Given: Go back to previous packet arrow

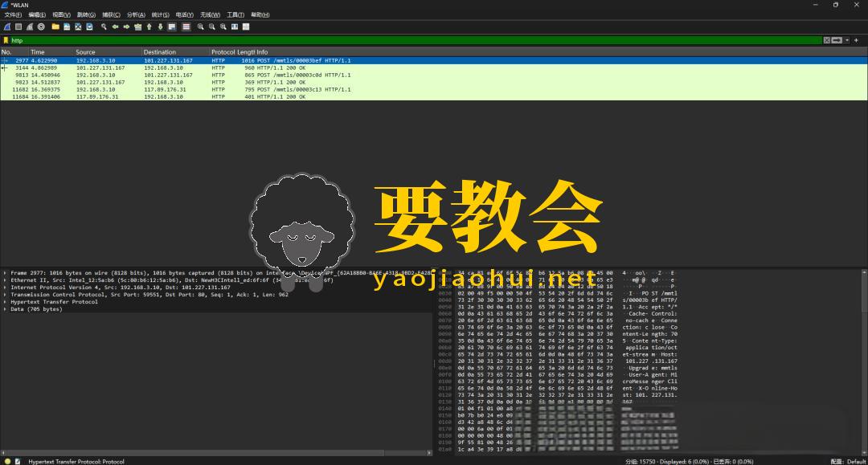Looking at the screenshot, I should coord(115,27).
